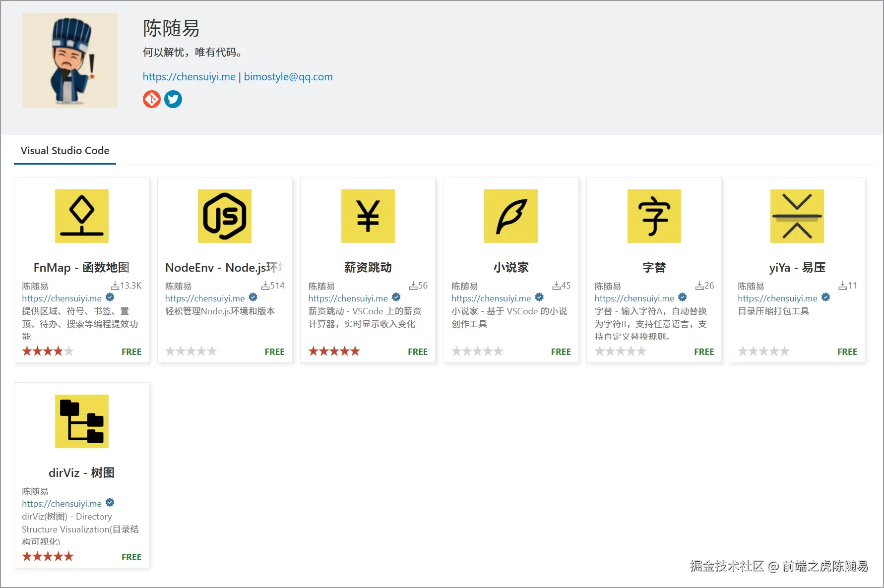The image size is (884, 588).
Task: Click verified badge on the 小说家 card
Action: (539, 297)
